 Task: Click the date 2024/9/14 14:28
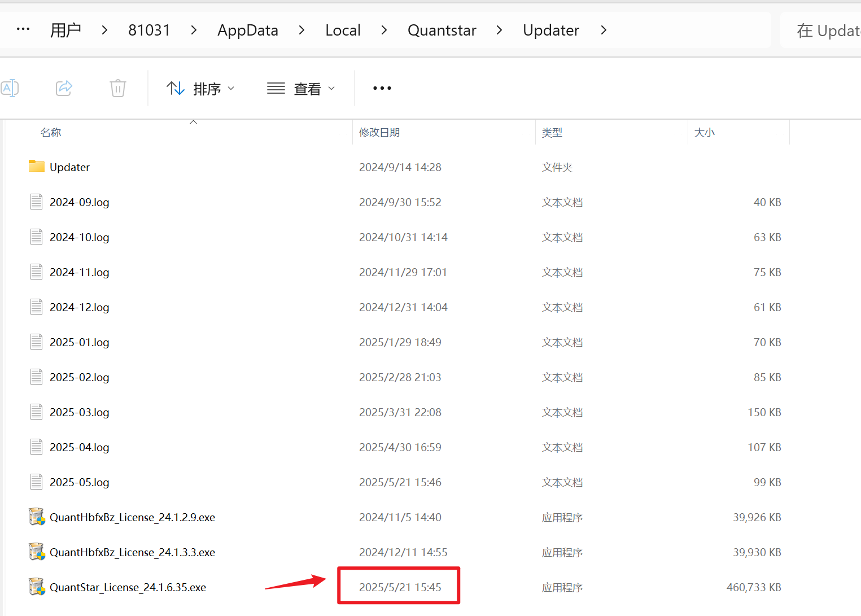[400, 167]
